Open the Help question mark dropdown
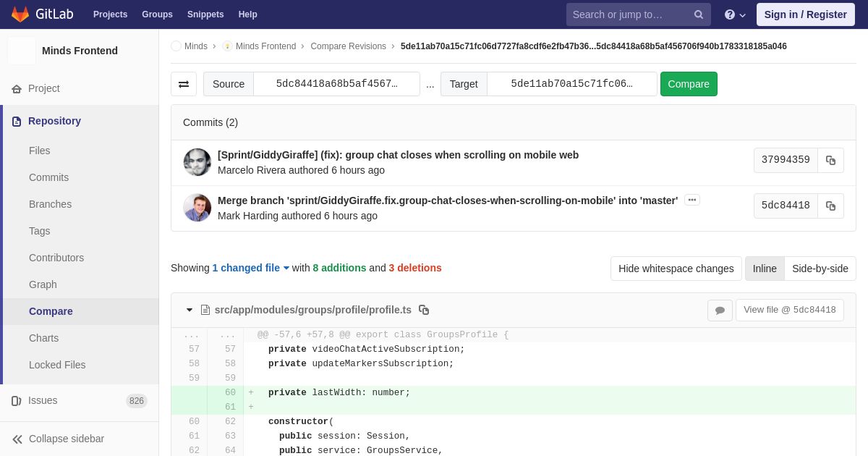The image size is (868, 456). [735, 14]
